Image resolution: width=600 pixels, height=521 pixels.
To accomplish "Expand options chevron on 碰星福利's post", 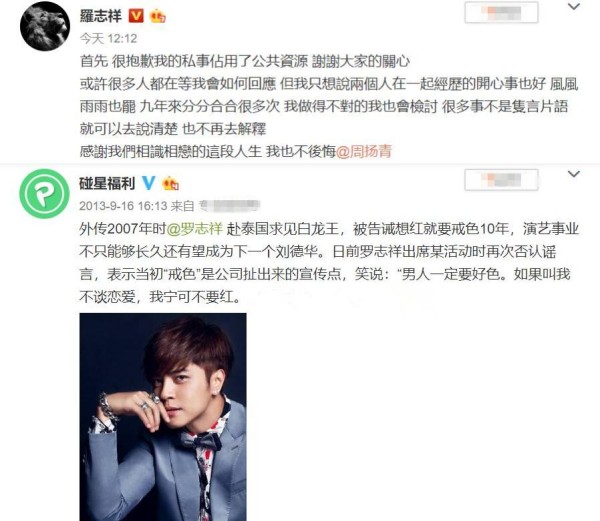I will 573,174.
